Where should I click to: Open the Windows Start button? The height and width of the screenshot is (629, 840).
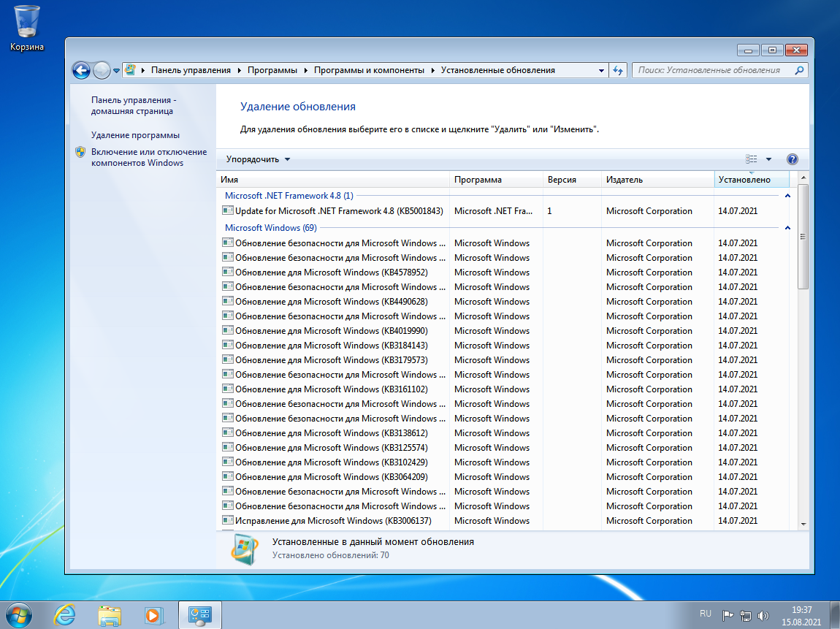tap(19, 615)
